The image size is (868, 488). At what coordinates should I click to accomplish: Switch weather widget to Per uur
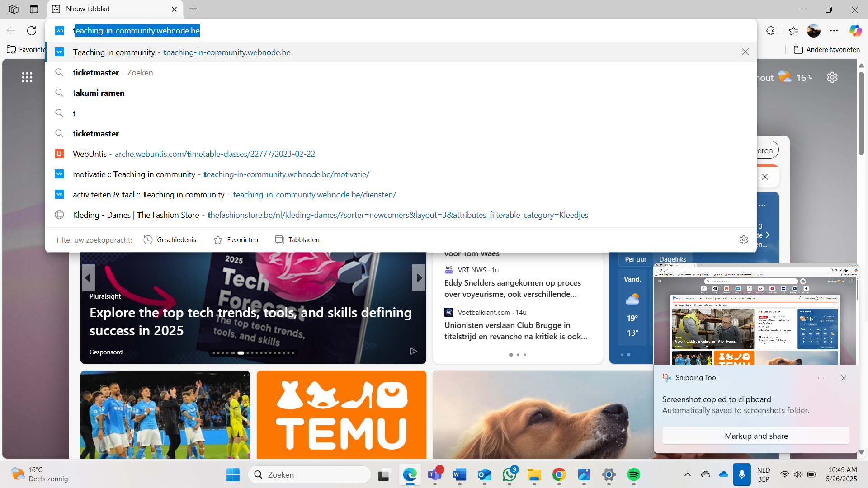click(x=636, y=259)
